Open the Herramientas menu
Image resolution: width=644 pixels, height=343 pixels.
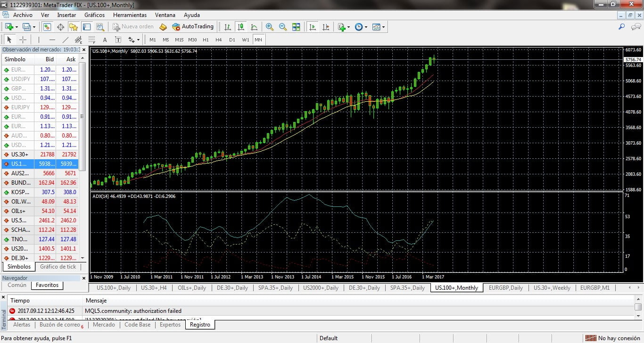(130, 15)
